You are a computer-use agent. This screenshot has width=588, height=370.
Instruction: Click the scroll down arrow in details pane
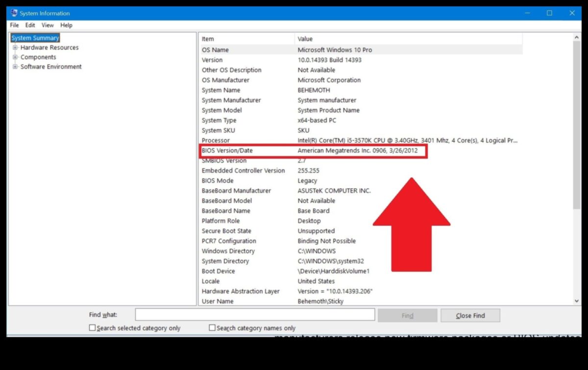[577, 301]
